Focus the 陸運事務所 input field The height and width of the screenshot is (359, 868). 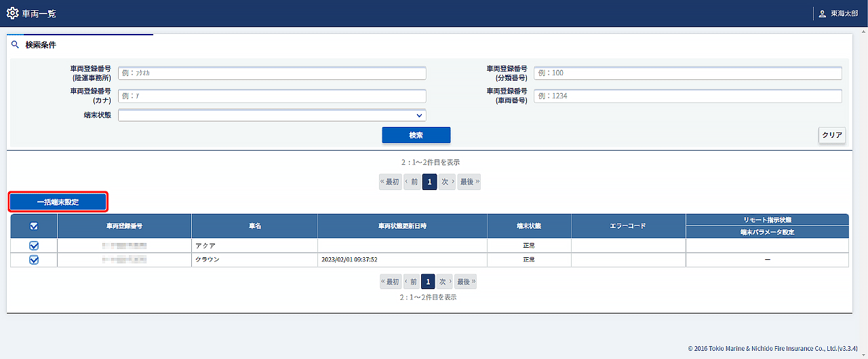point(272,73)
